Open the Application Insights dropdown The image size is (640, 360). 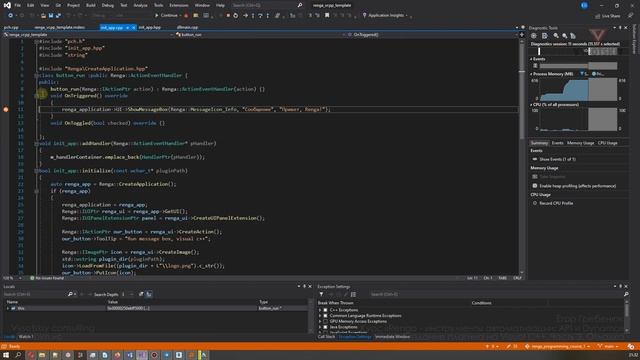(x=386, y=16)
